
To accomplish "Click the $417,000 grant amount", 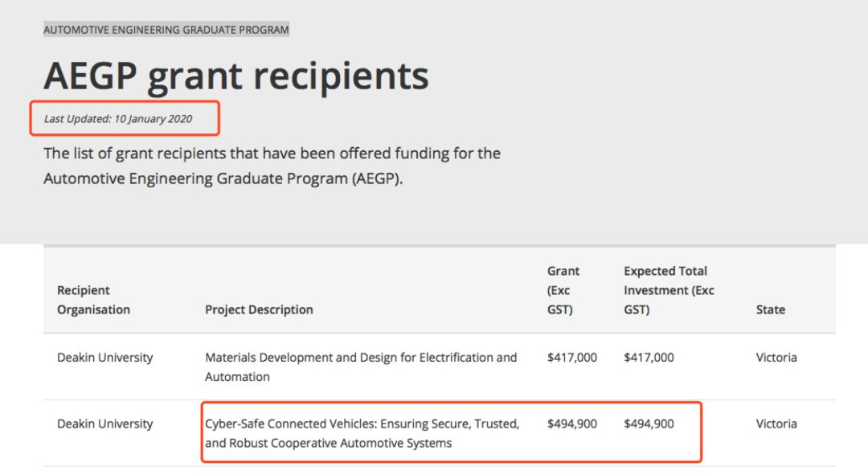I will pos(571,358).
